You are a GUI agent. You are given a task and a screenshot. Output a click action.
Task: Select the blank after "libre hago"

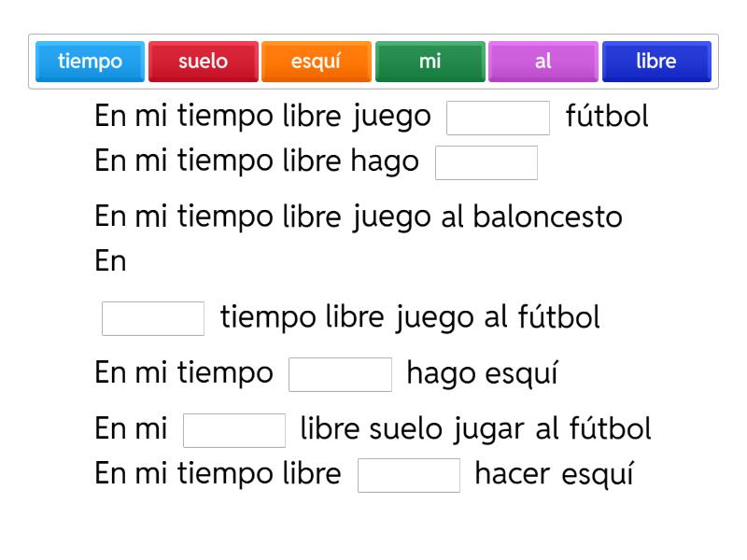click(486, 162)
